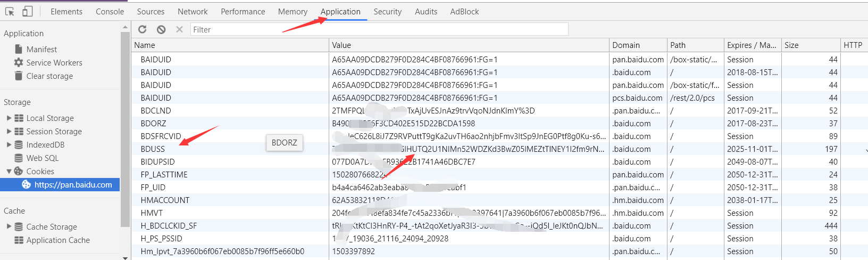Click the Application Cache grid icon
This screenshot has width=868, height=260.
19,240
